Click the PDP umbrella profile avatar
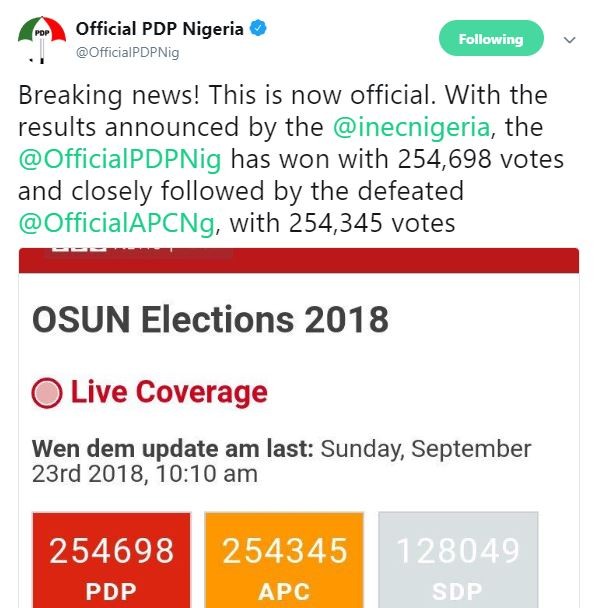The height and width of the screenshot is (608, 608). click(43, 39)
